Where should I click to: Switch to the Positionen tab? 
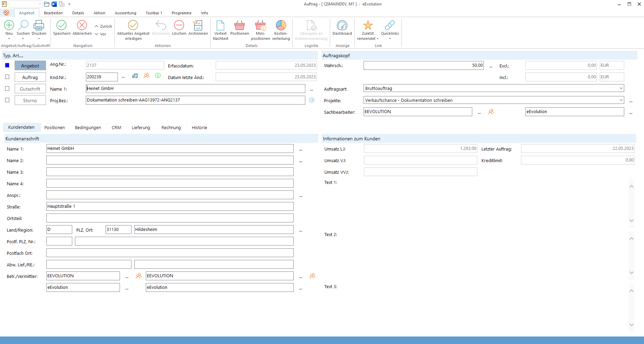[55, 127]
